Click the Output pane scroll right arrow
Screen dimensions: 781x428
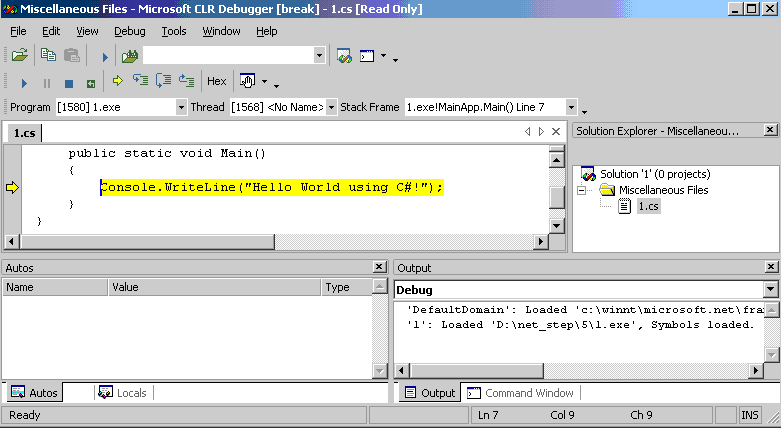[x=756, y=371]
